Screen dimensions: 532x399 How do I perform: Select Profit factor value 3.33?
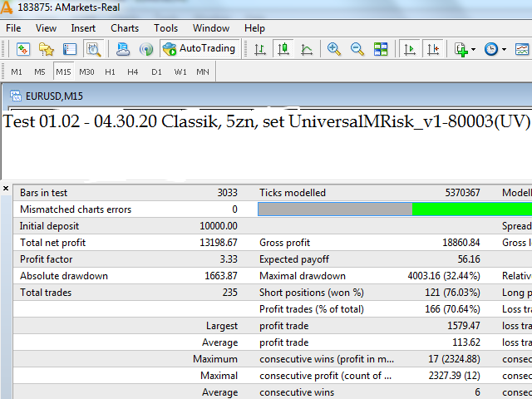(229, 259)
